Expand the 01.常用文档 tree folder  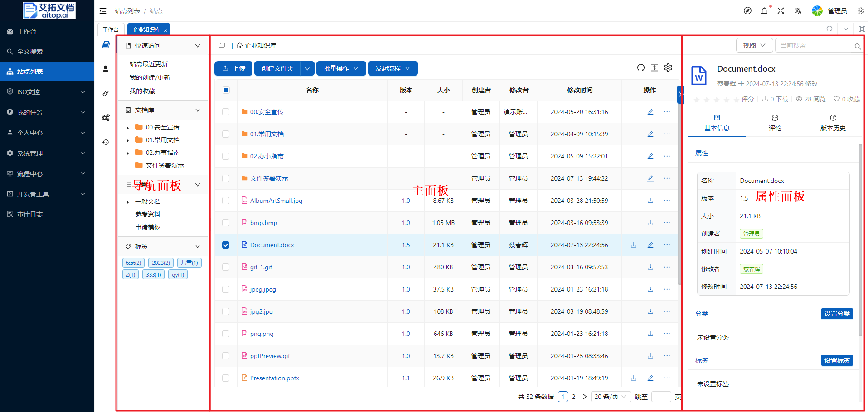(x=128, y=140)
